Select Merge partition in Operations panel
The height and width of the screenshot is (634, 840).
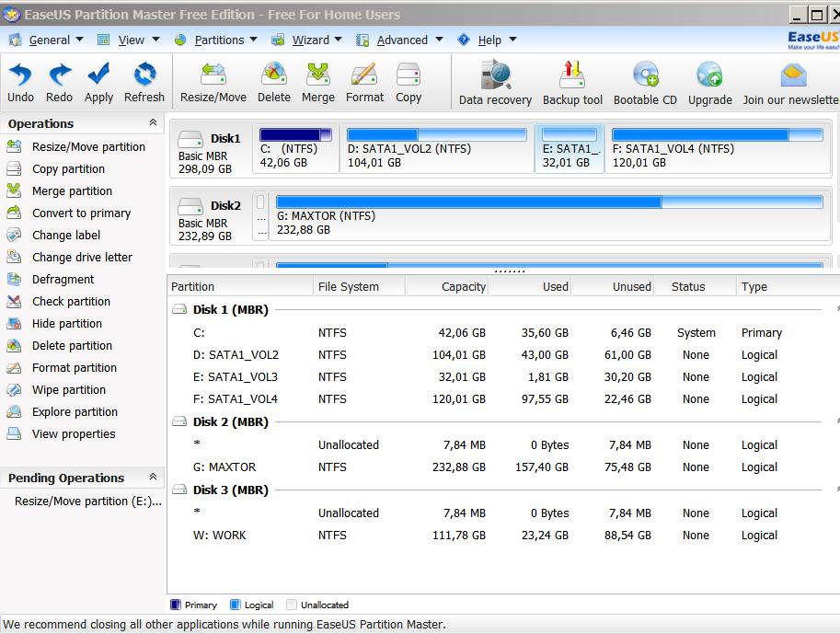(x=60, y=190)
